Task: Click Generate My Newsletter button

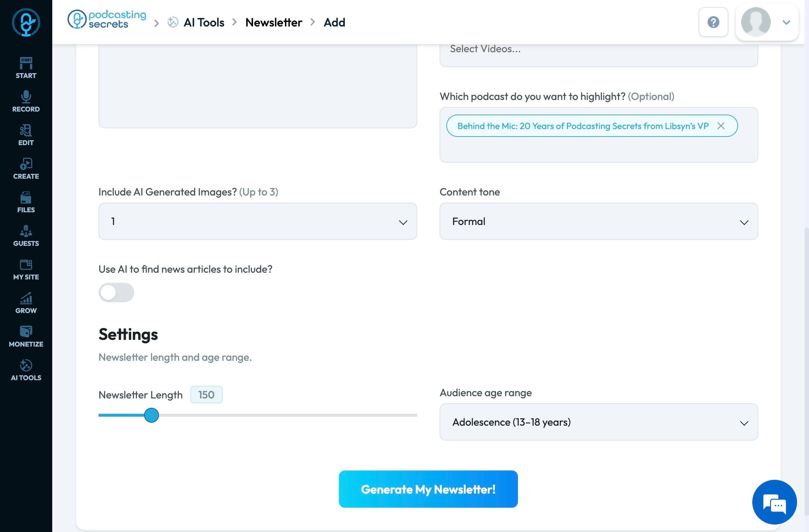Action: 428,489
